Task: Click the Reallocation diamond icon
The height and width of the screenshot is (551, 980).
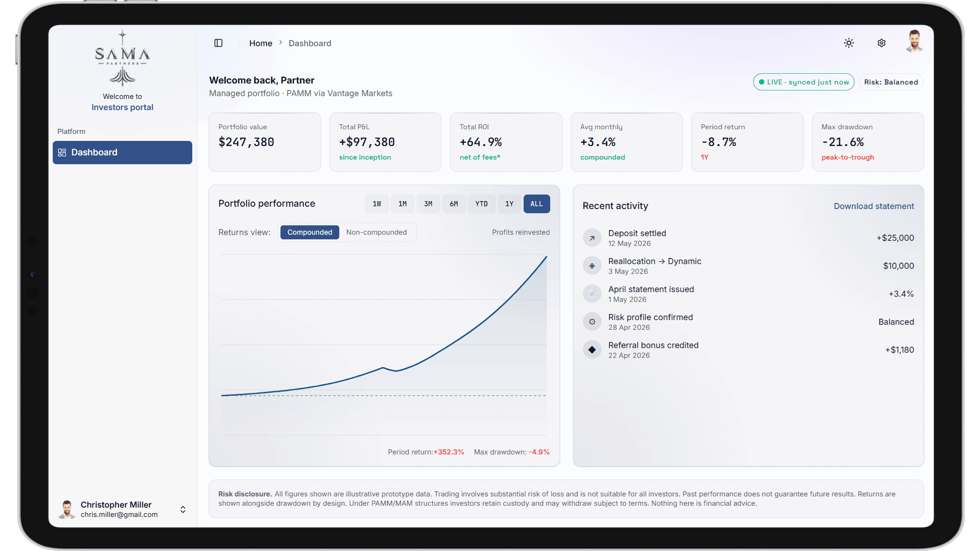Action: [592, 266]
